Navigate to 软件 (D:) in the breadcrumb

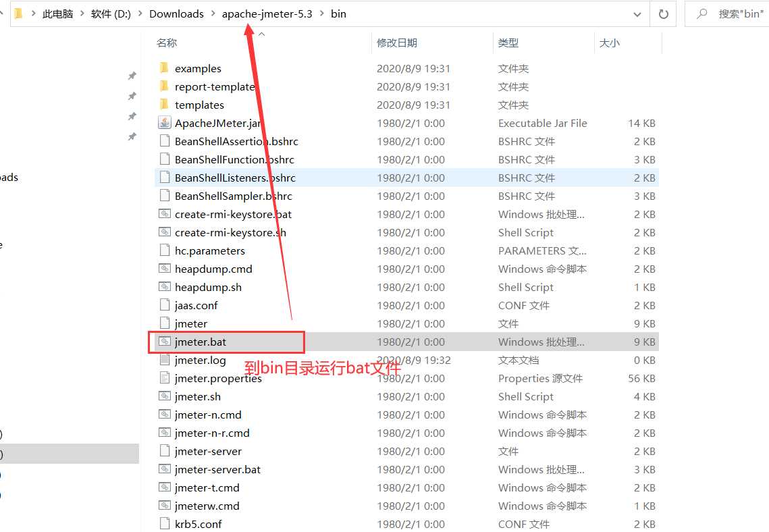click(111, 14)
